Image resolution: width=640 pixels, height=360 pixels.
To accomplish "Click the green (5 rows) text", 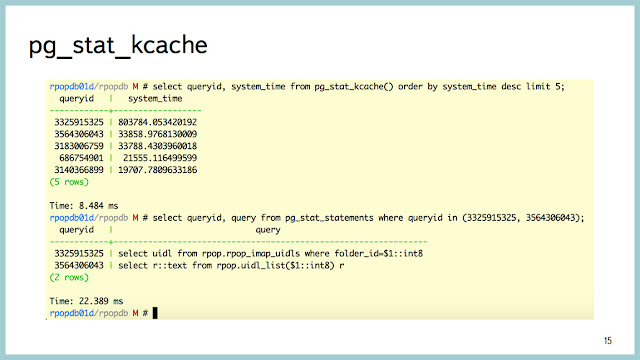I will (69, 182).
